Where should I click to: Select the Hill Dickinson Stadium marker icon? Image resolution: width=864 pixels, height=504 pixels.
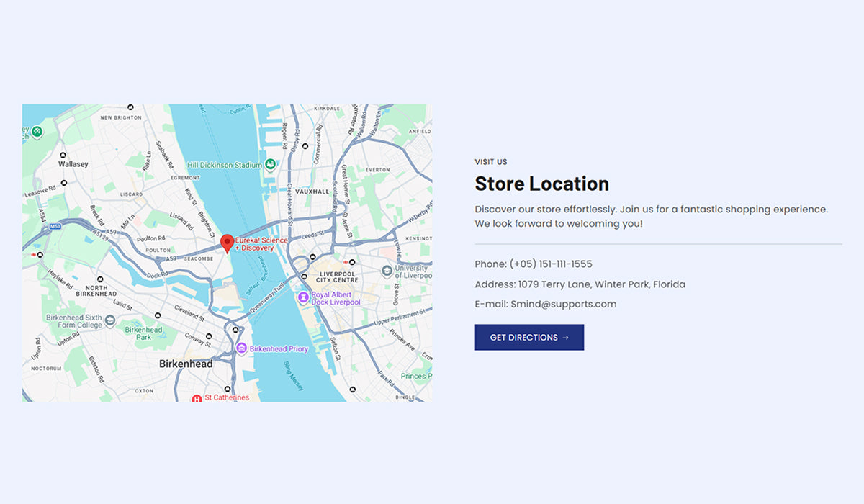(270, 165)
